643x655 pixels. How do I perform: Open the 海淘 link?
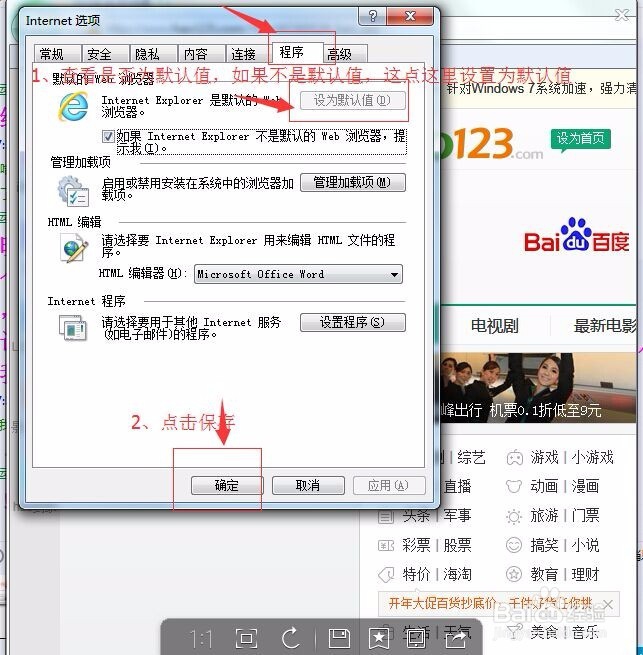click(457, 574)
